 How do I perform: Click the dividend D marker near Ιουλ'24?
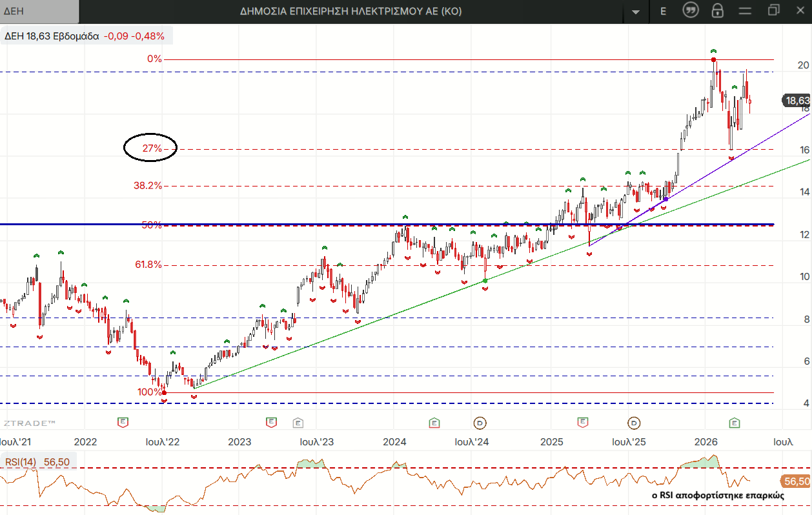(x=480, y=423)
